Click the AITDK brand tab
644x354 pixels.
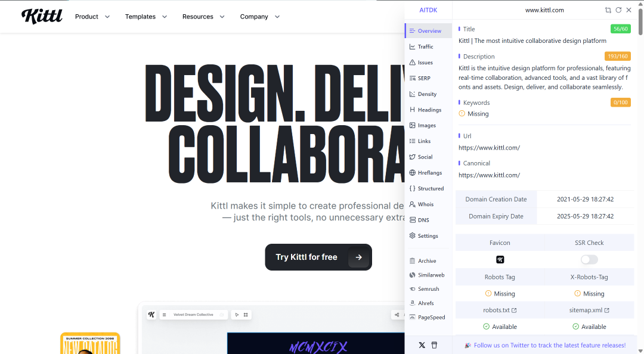(x=428, y=10)
